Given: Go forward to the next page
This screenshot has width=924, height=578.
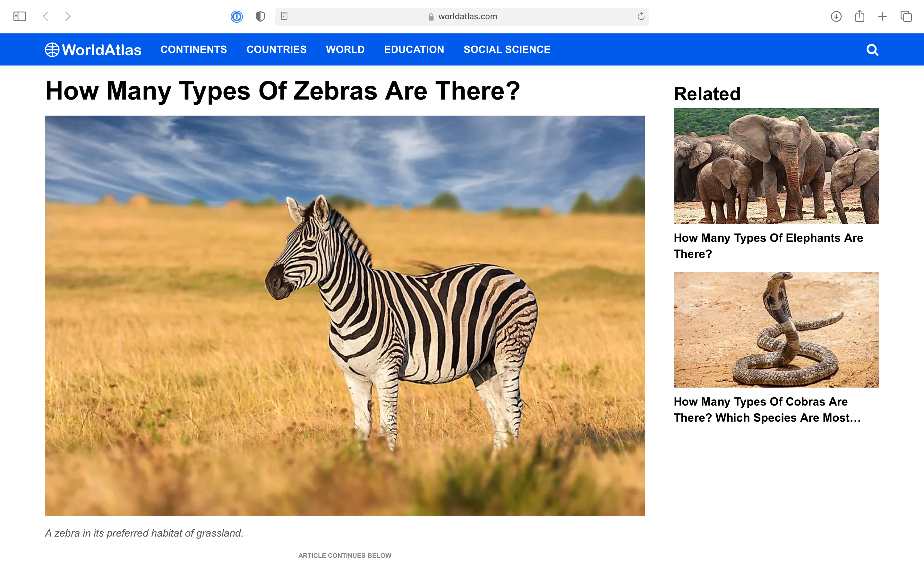Looking at the screenshot, I should point(68,16).
